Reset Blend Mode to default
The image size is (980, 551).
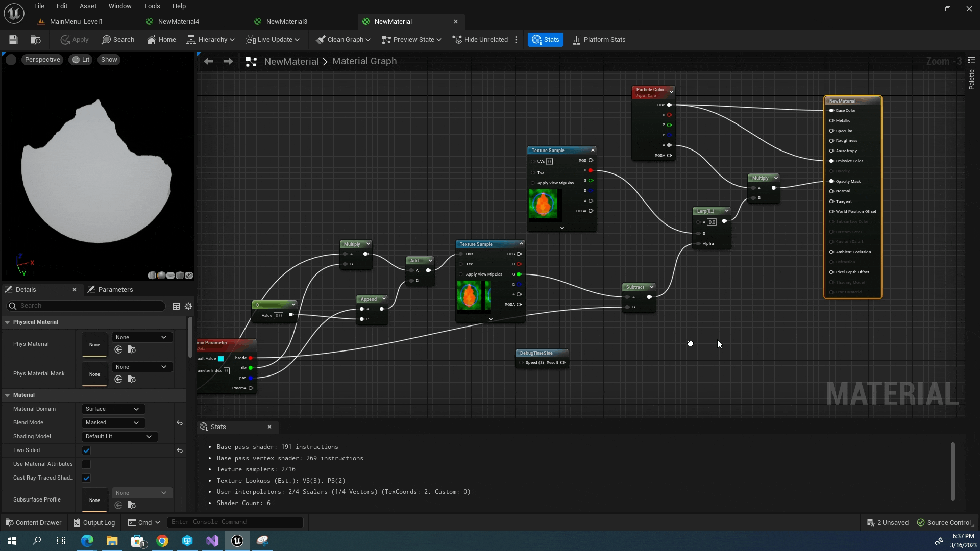(x=180, y=423)
